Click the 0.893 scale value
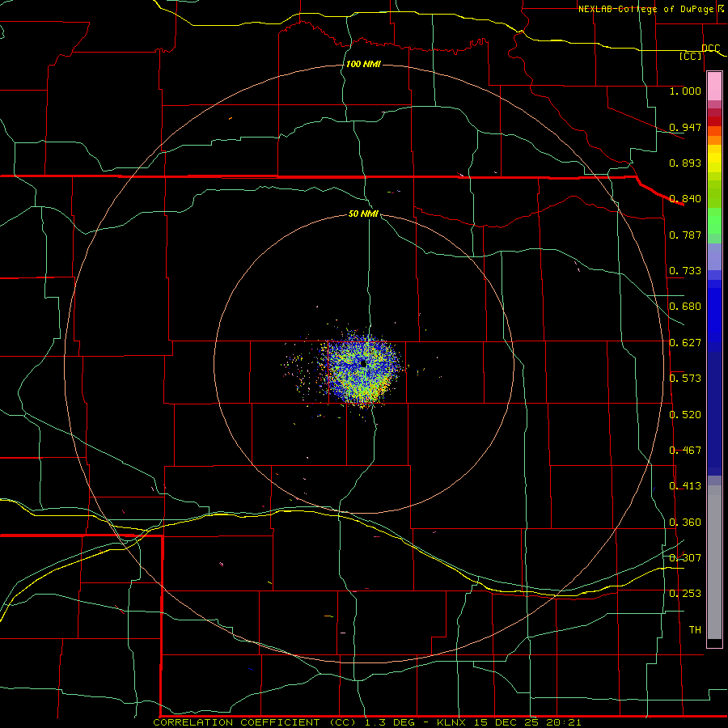The width and height of the screenshot is (728, 728). pos(685,163)
